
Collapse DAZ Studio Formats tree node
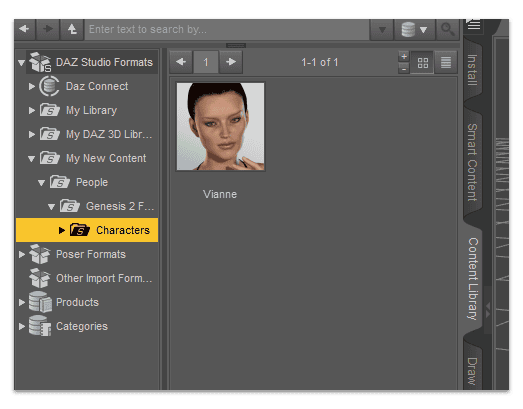21,62
